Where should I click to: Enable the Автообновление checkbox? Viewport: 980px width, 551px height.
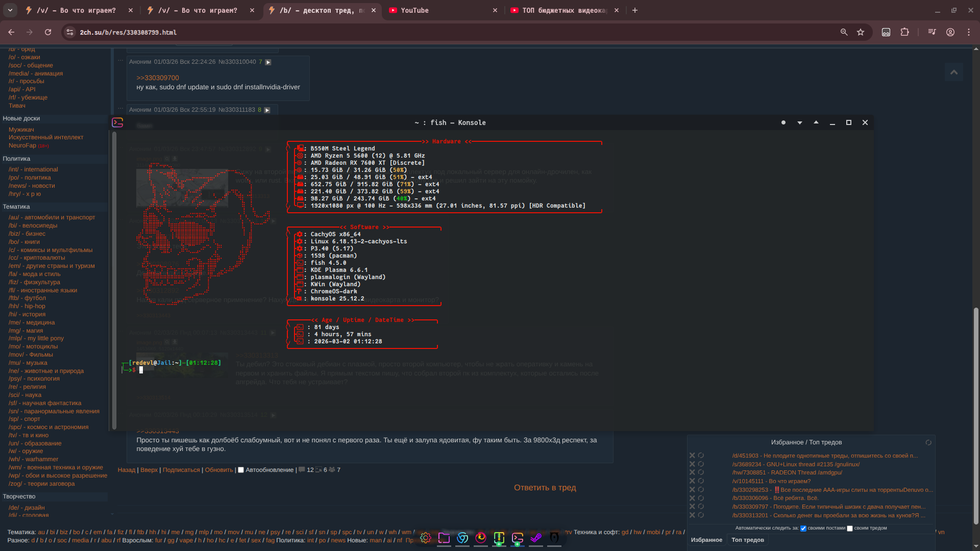click(x=241, y=470)
